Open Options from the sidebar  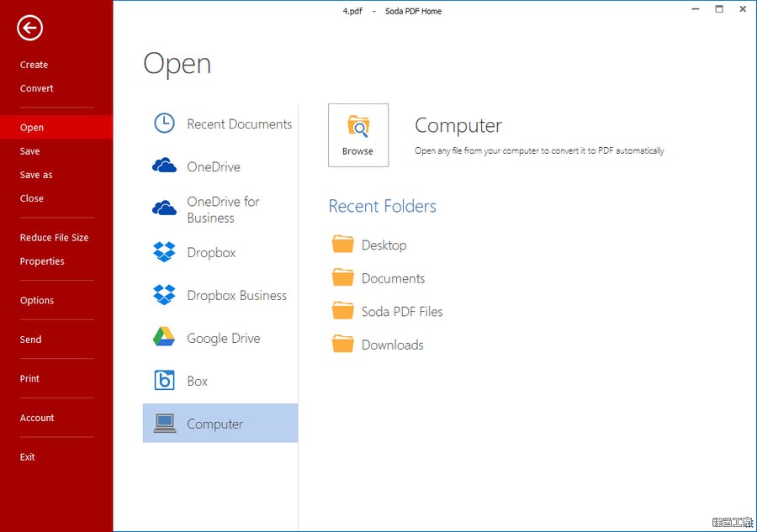click(37, 300)
